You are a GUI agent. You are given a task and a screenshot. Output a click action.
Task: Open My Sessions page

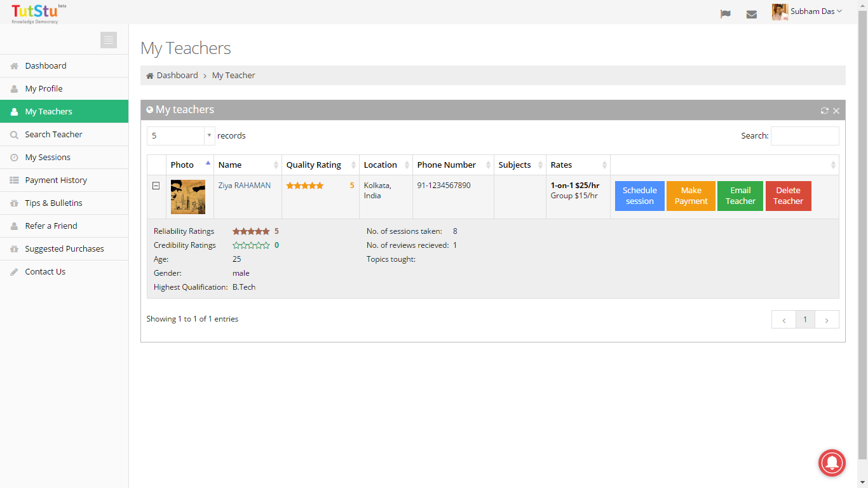(x=64, y=158)
